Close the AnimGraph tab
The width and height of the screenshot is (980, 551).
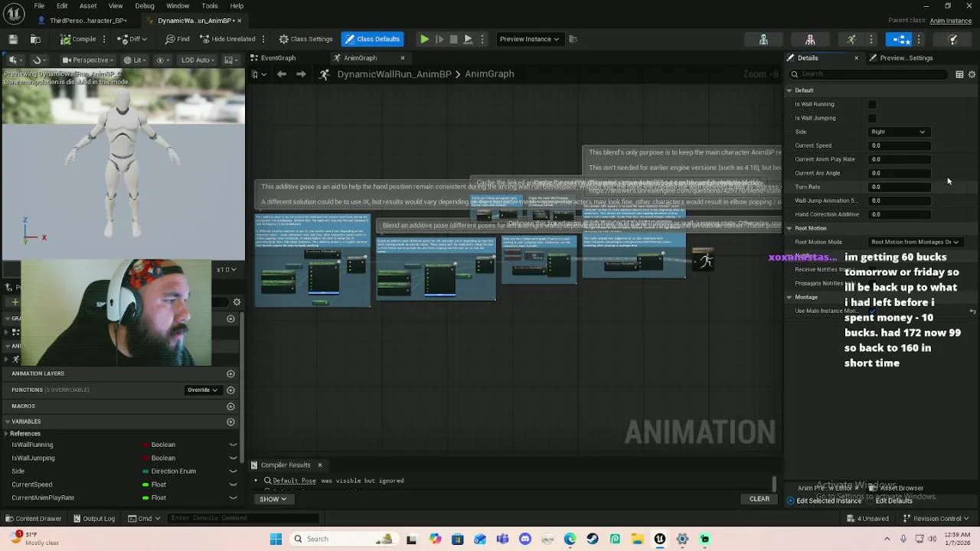pos(403,58)
